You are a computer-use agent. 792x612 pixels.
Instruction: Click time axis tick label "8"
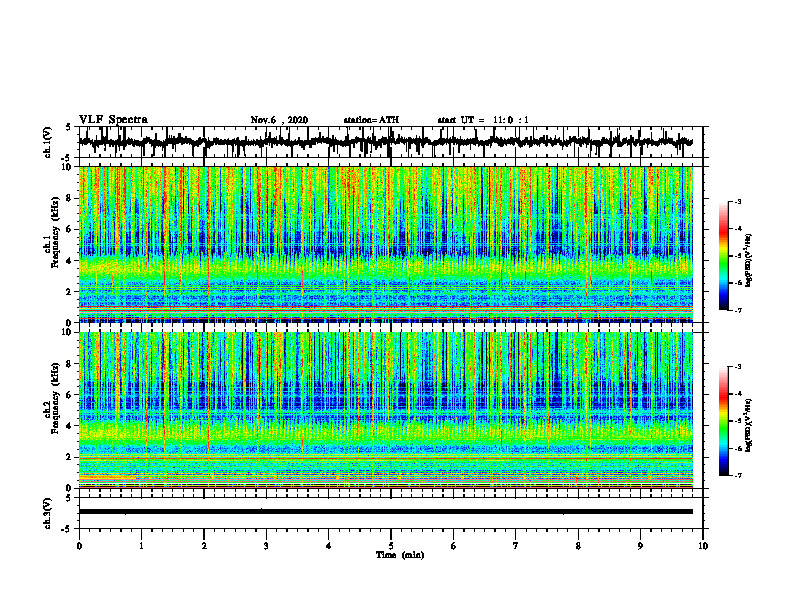point(578,546)
